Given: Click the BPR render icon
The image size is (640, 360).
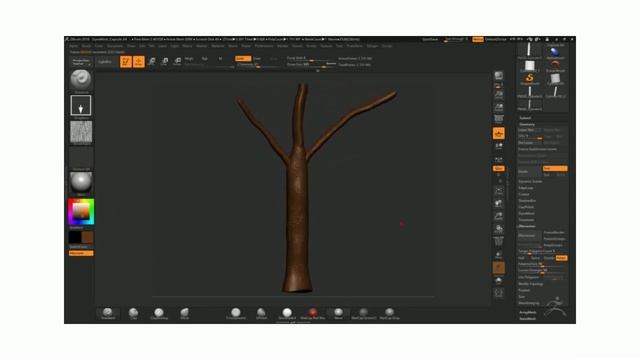Looking at the screenshot, I should click(499, 76).
